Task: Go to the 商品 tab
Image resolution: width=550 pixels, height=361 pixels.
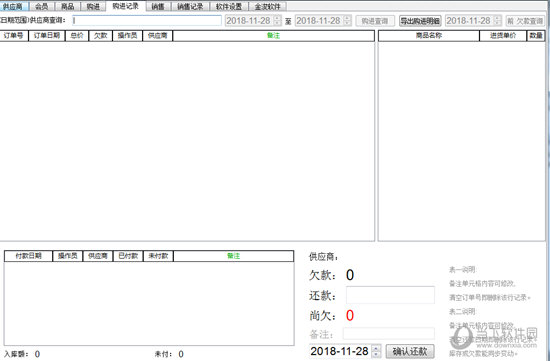Action: [67, 6]
